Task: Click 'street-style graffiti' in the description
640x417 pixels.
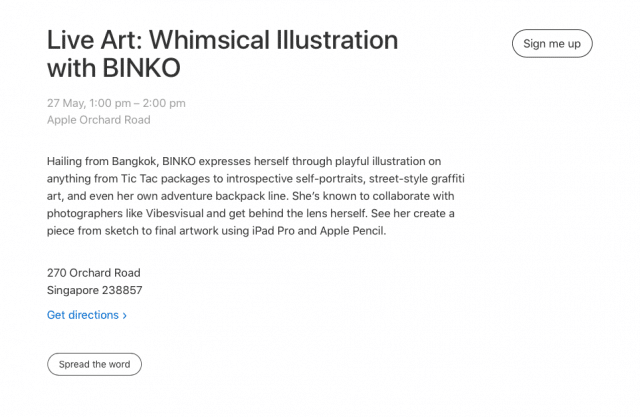Action: coord(417,179)
